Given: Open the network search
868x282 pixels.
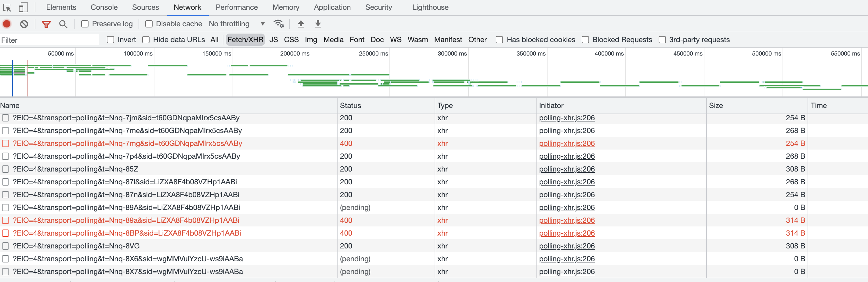Looking at the screenshot, I should pos(63,23).
